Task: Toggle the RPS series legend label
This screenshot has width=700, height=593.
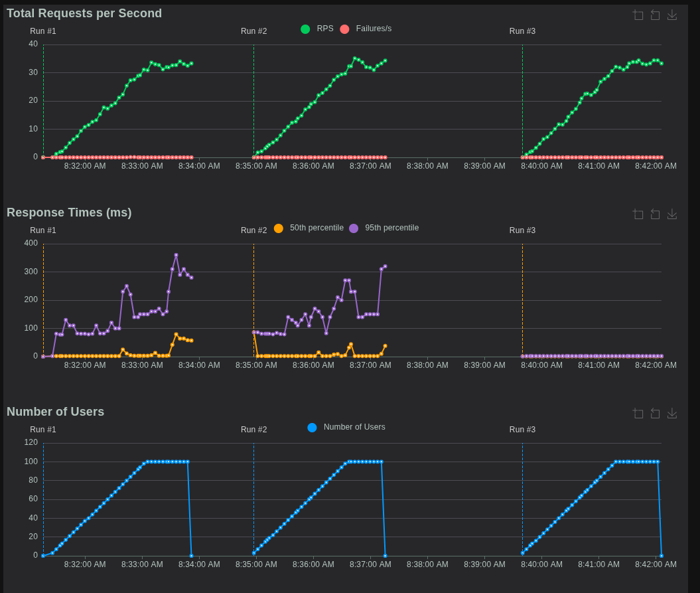Action: coord(324,29)
